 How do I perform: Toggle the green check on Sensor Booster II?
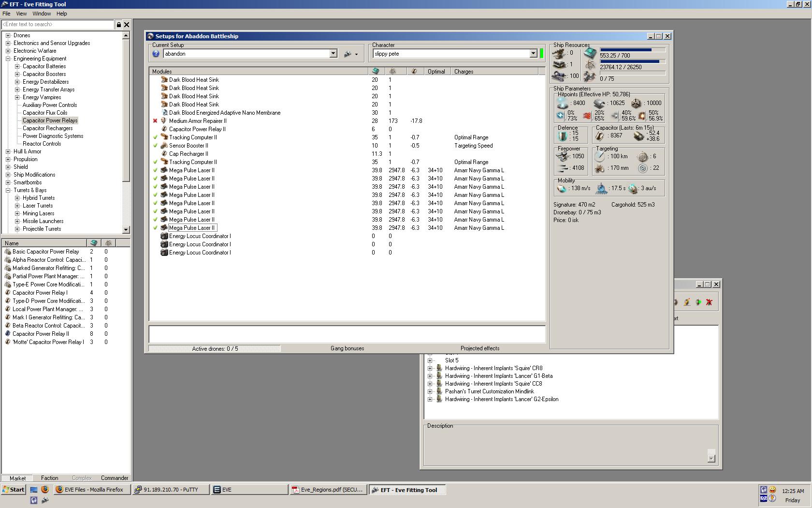[x=155, y=146]
